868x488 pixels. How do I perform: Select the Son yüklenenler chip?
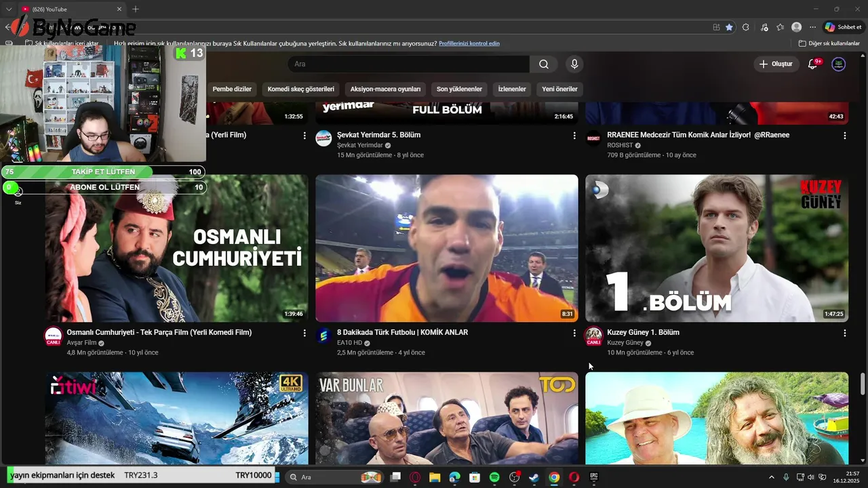[459, 89]
